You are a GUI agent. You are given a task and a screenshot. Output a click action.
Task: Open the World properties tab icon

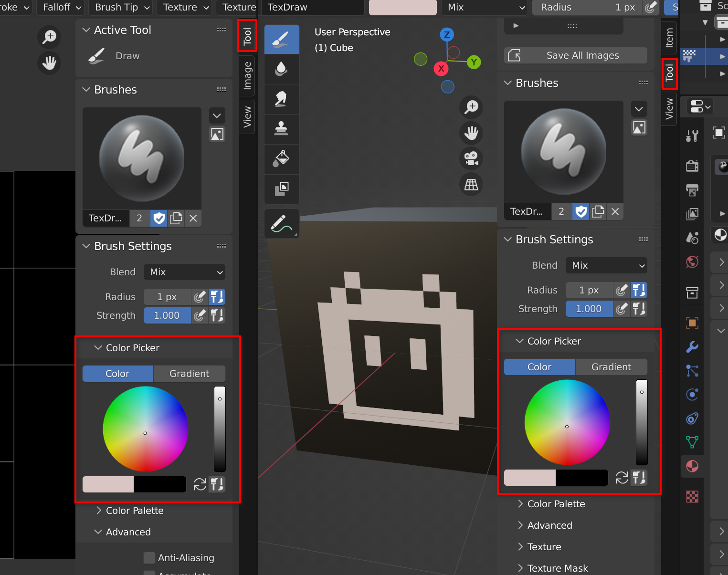click(x=692, y=261)
